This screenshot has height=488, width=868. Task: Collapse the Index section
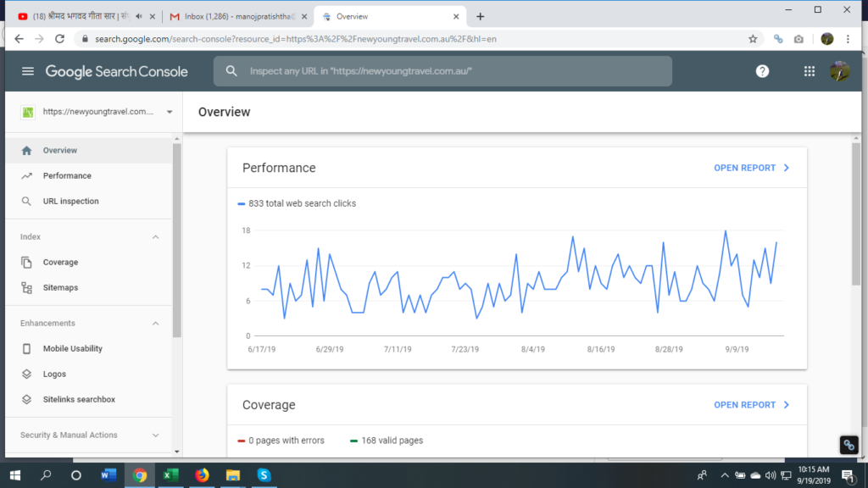pos(155,237)
